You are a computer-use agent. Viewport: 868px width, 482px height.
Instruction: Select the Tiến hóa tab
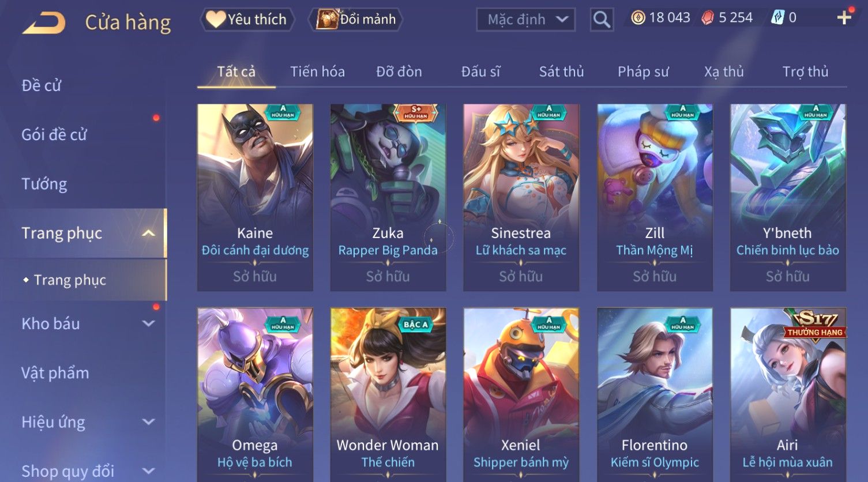coord(317,71)
